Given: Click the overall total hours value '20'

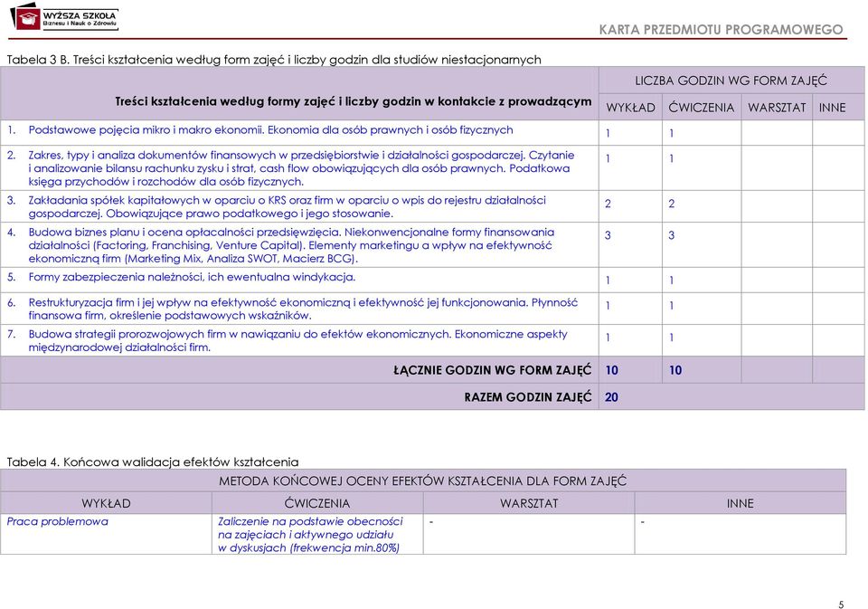Looking at the screenshot, I should click(x=612, y=397).
